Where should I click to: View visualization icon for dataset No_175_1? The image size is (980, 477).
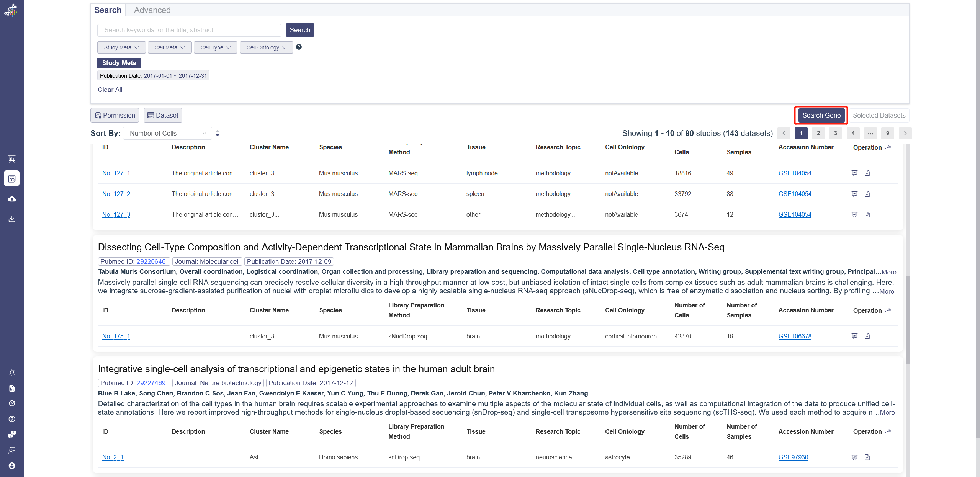point(854,336)
